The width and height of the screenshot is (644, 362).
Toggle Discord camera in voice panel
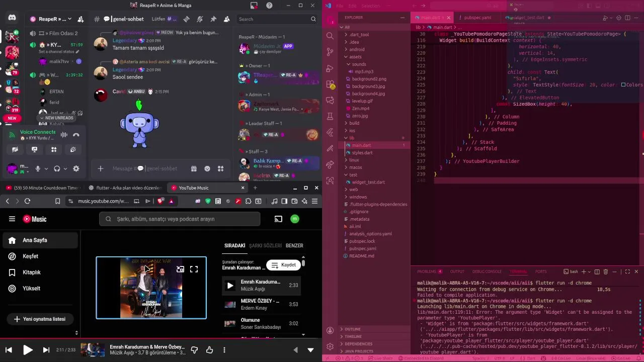[15, 149]
